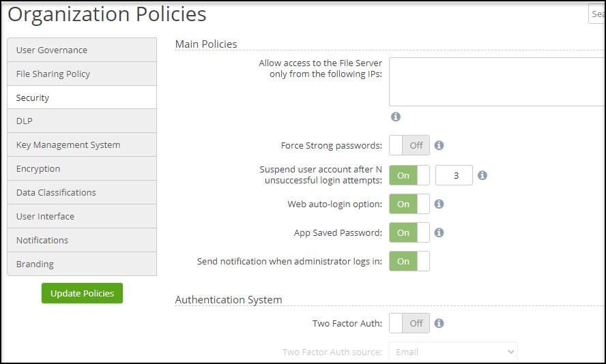Switch to File Sharing Policy tab

pyautogui.click(x=82, y=74)
